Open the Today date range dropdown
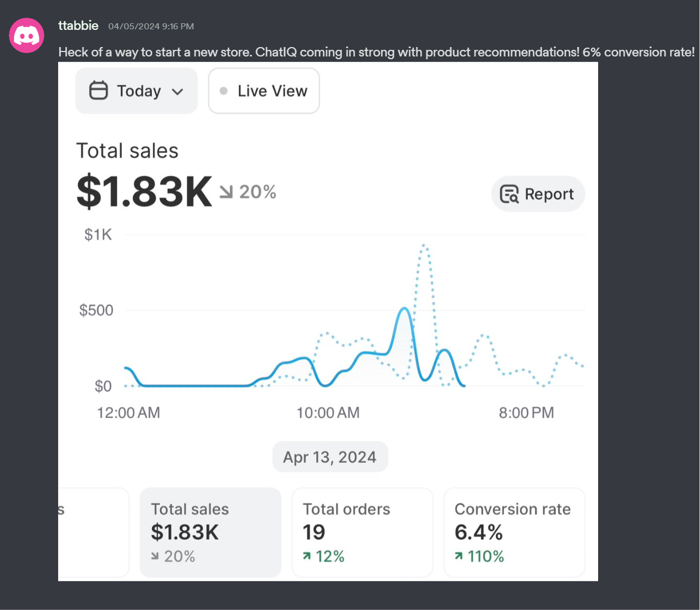Image resolution: width=700 pixels, height=610 pixels. pos(136,91)
